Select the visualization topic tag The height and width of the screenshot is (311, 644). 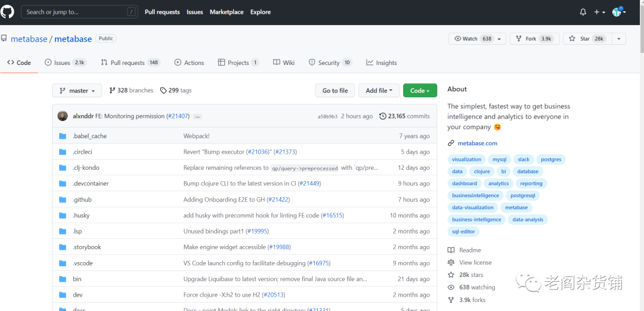pyautogui.click(x=466, y=160)
